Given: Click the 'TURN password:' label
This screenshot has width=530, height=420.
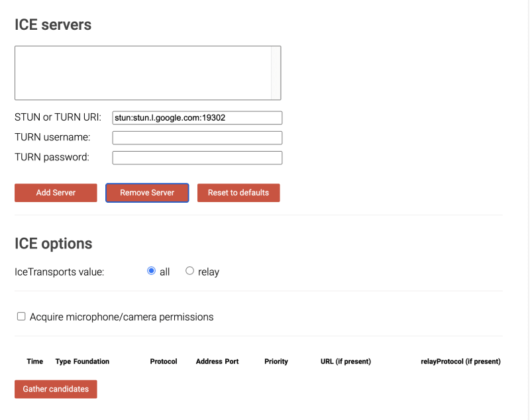Looking at the screenshot, I should pyautogui.click(x=52, y=157).
